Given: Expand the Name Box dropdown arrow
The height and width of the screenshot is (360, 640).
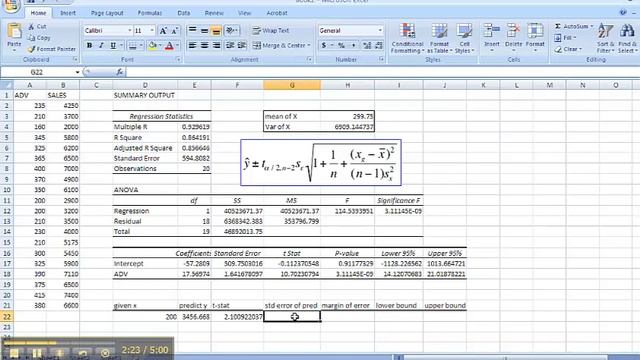Looking at the screenshot, I should [x=77, y=72].
